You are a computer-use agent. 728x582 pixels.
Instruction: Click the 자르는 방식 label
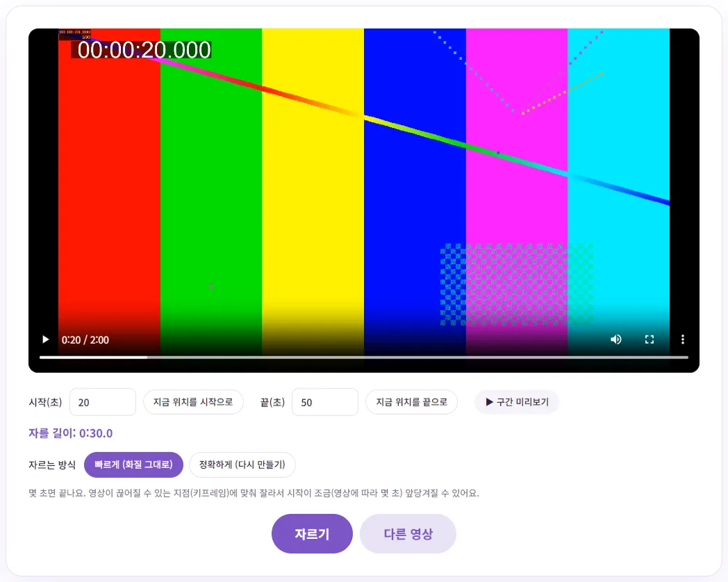pyautogui.click(x=52, y=465)
